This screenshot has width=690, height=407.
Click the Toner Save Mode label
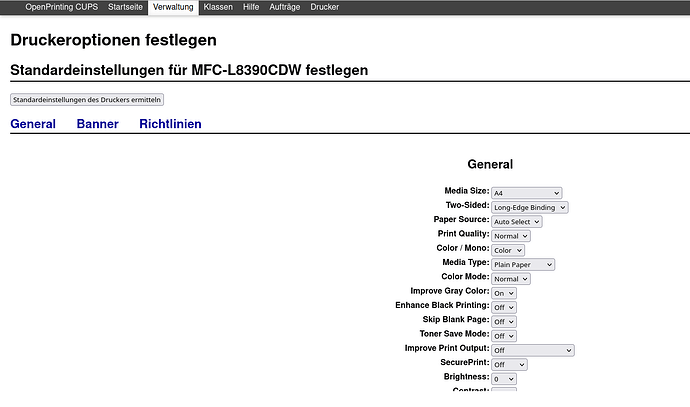(x=455, y=334)
